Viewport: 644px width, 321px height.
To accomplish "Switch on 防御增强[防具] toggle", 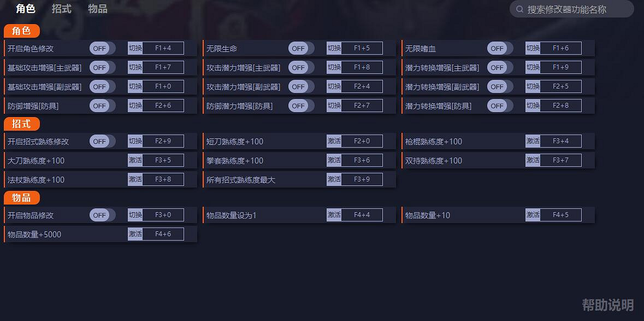I will 102,106.
